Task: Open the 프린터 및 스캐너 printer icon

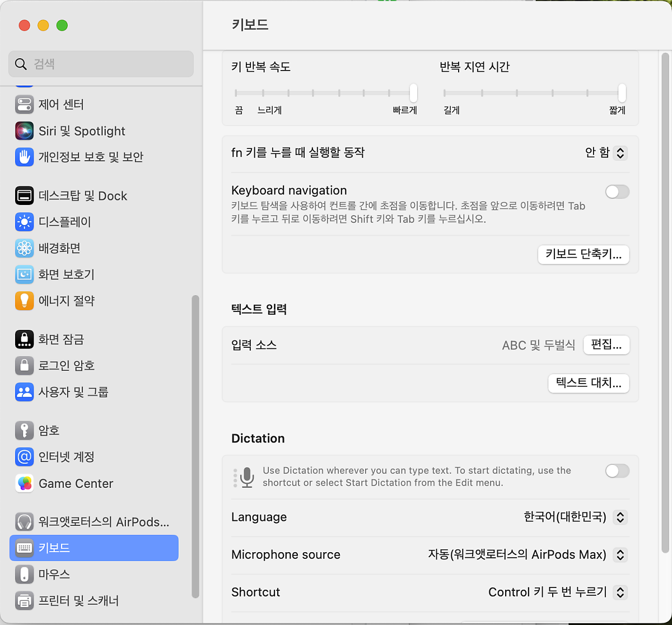Action: [x=24, y=600]
